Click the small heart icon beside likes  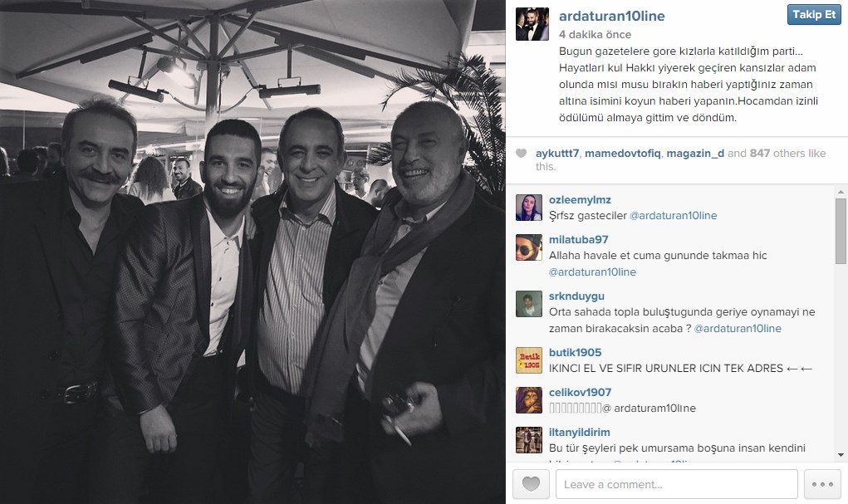coord(521,153)
